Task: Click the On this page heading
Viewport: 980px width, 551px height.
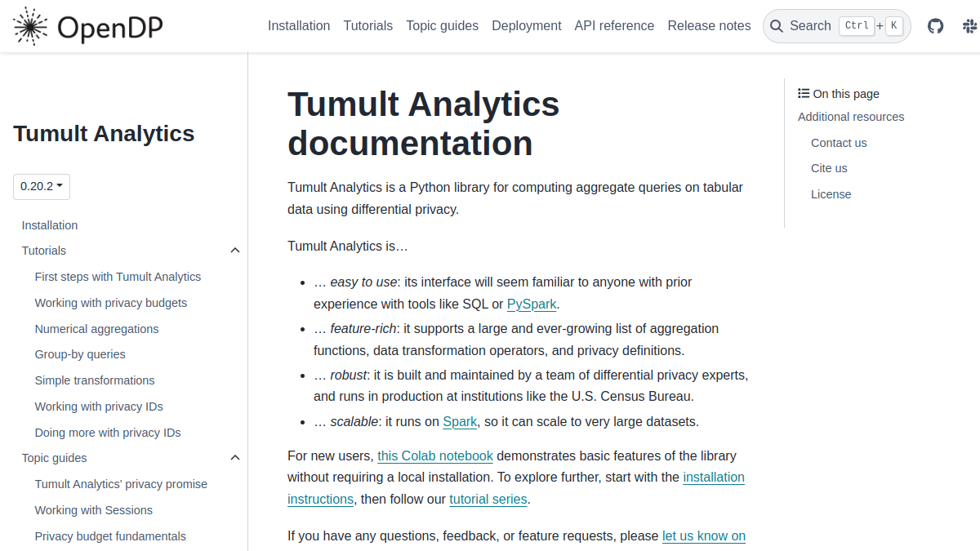Action: point(839,94)
